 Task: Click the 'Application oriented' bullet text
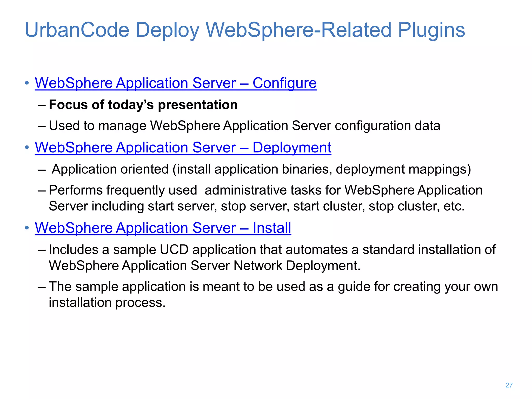pyautogui.click(x=261, y=169)
